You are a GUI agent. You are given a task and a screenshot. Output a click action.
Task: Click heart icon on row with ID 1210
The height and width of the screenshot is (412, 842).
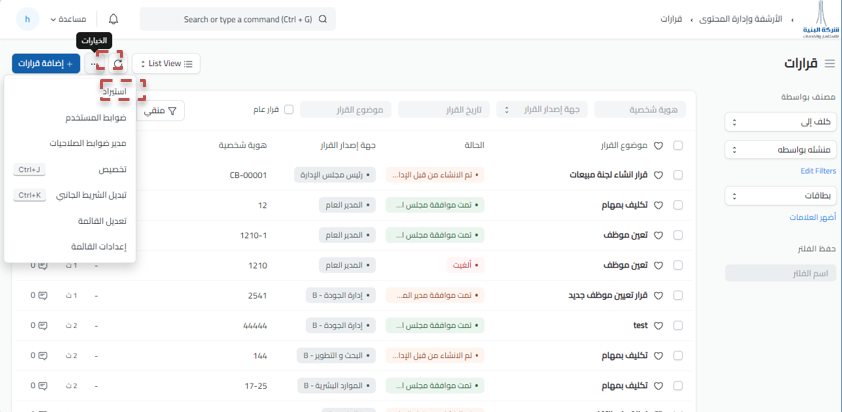(658, 265)
